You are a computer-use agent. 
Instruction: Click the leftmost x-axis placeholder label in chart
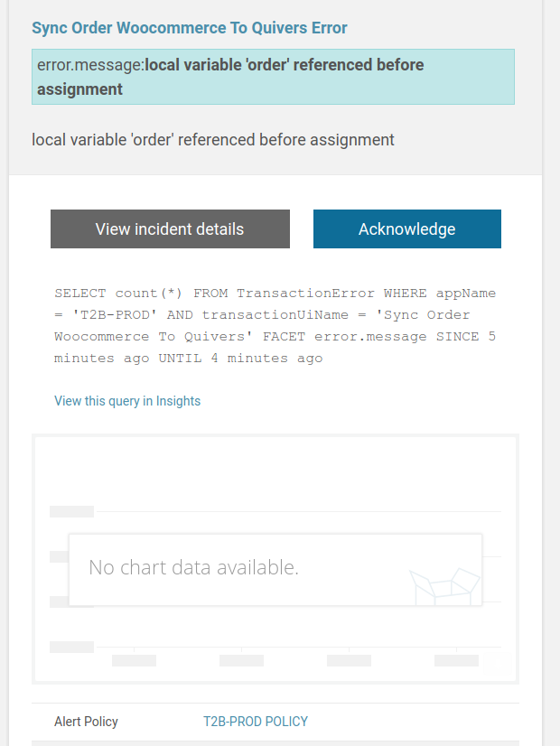point(134,661)
